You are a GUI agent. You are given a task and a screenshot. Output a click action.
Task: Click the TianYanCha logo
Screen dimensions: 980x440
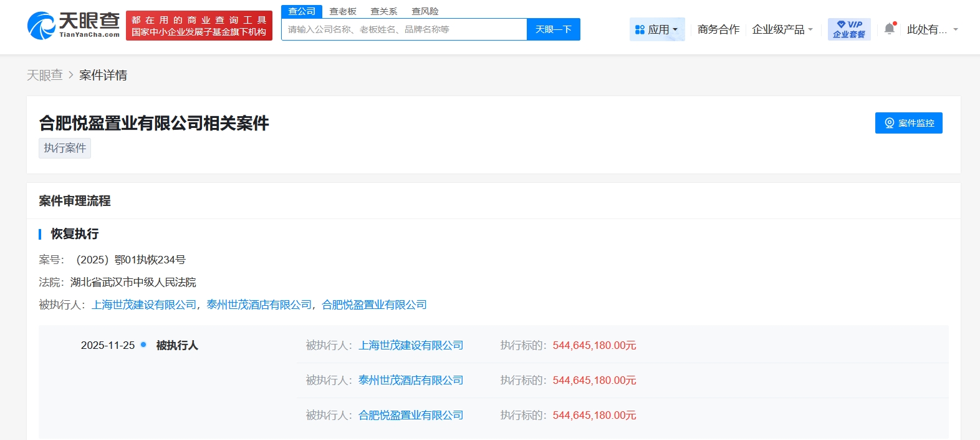point(74,26)
